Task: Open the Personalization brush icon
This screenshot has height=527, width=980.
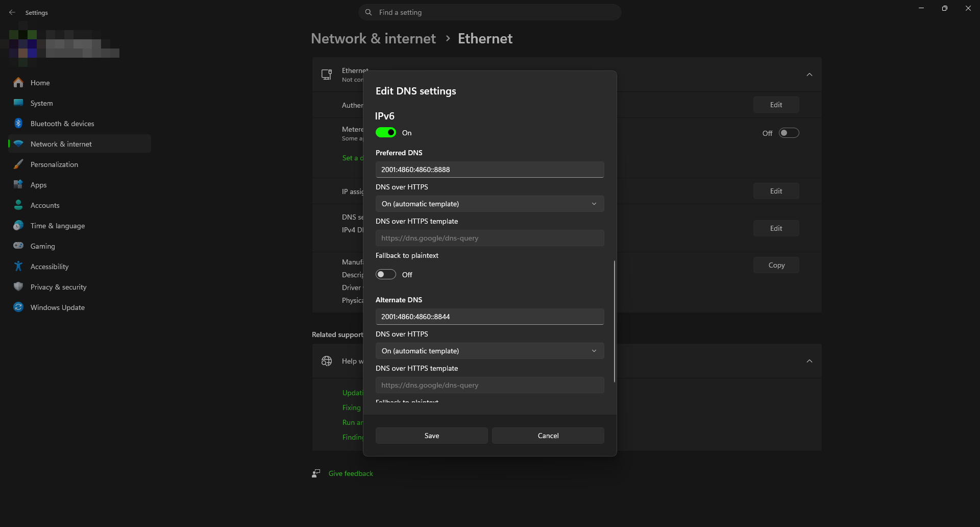Action: pyautogui.click(x=18, y=164)
